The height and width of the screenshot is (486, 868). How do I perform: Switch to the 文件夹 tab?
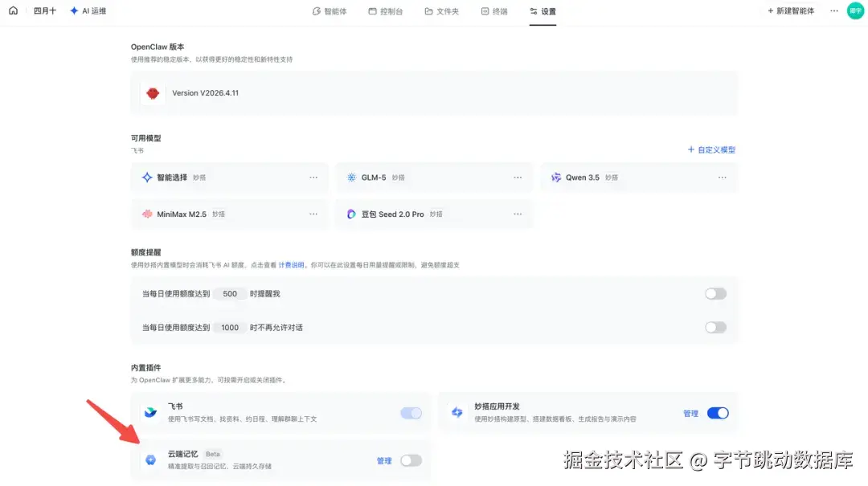pyautogui.click(x=442, y=11)
